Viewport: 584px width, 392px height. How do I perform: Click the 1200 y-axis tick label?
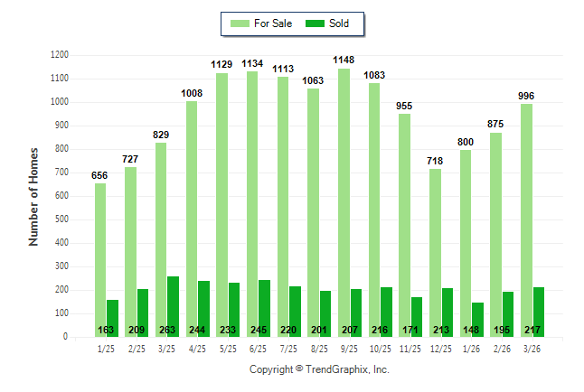[x=60, y=55]
